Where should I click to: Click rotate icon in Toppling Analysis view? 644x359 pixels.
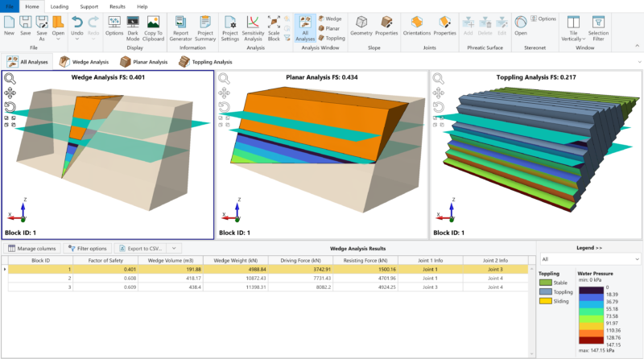(x=439, y=107)
